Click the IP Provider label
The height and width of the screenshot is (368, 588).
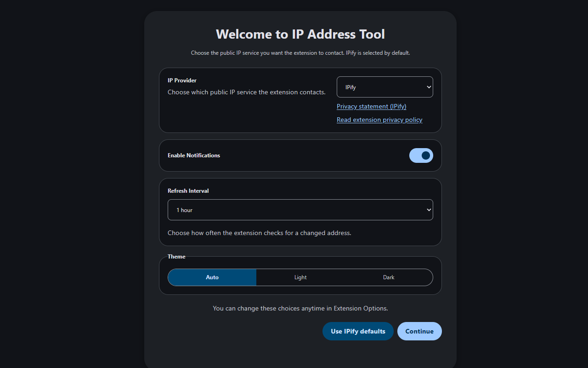(x=182, y=80)
